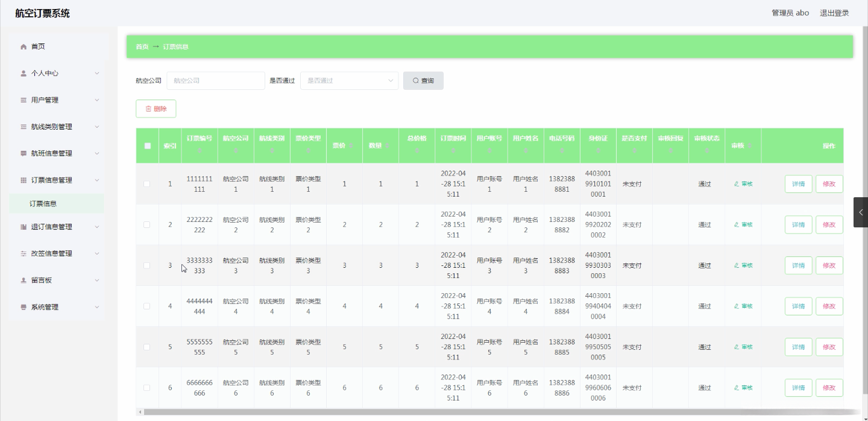Click the phone number 13823888881 cell
The height and width of the screenshot is (421, 868).
562,184
